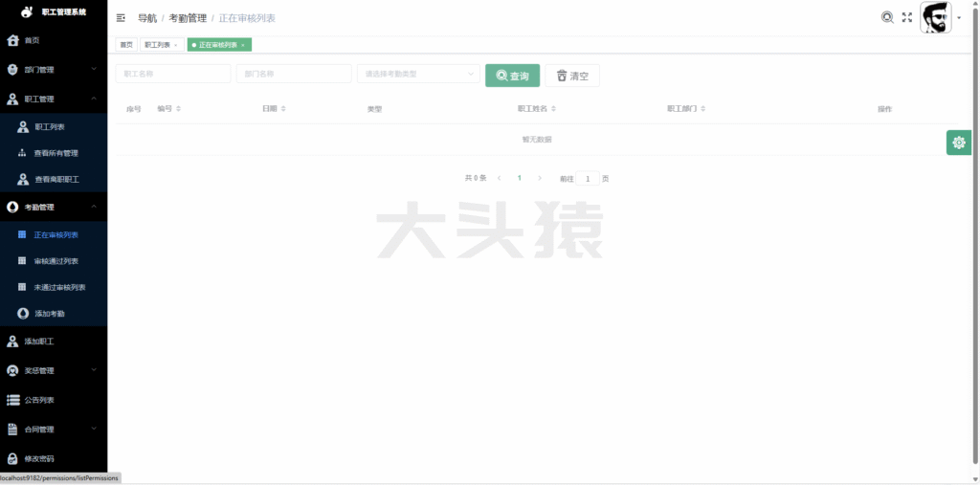
Task: Click the 修改密码 lock icon
Action: pos(12,459)
